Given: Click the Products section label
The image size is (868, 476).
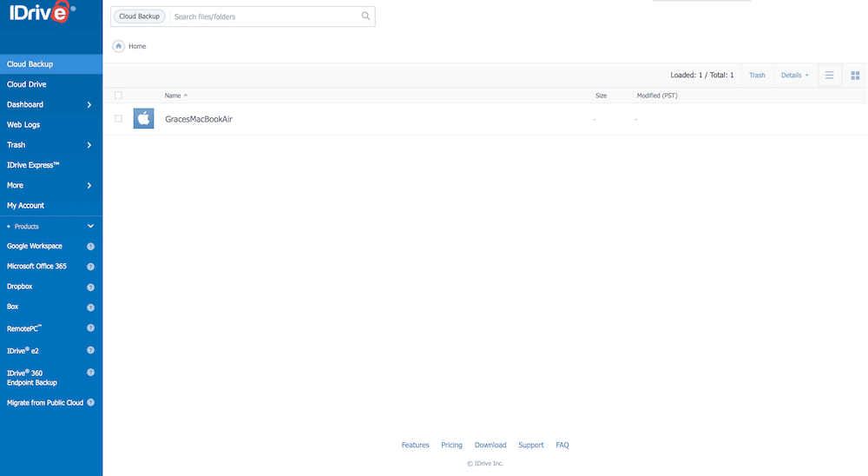Looking at the screenshot, I should click(x=27, y=227).
